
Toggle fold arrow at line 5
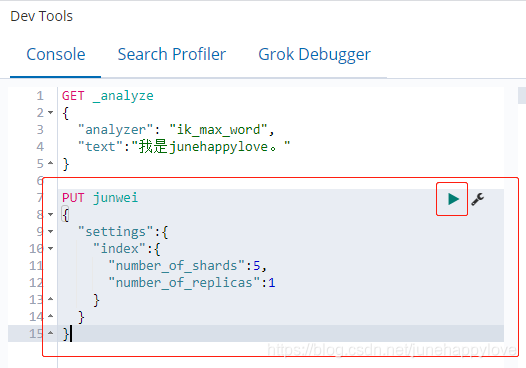[51, 163]
